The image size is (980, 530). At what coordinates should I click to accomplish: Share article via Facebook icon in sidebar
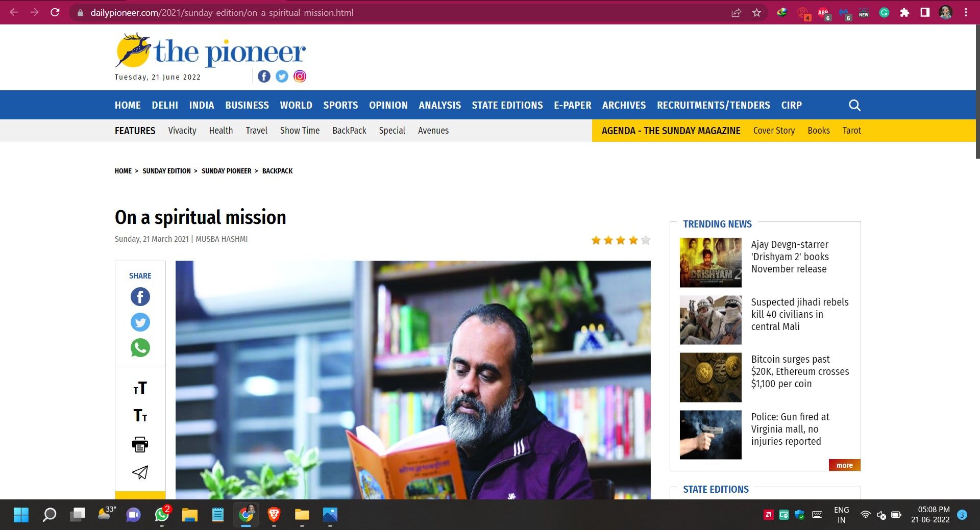click(x=140, y=297)
